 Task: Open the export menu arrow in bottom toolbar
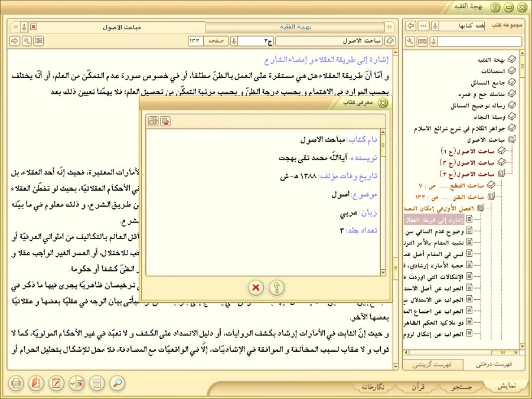[73, 384]
